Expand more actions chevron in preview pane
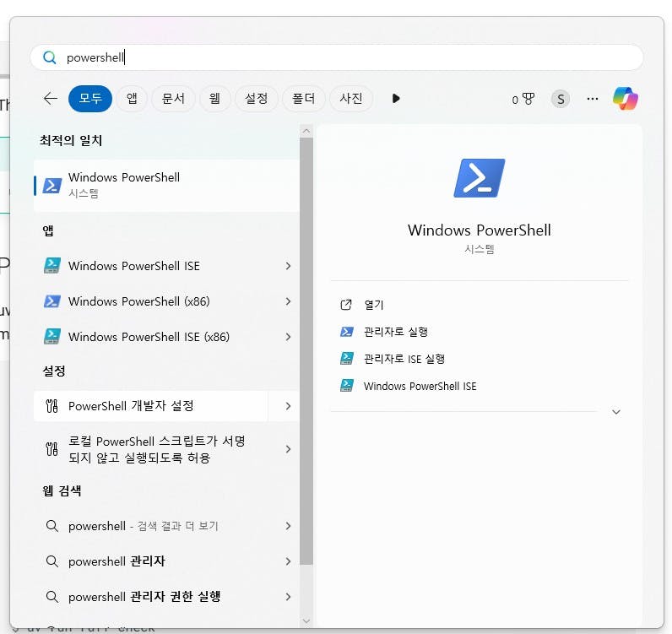This screenshot has height=634, width=672. pos(616,412)
